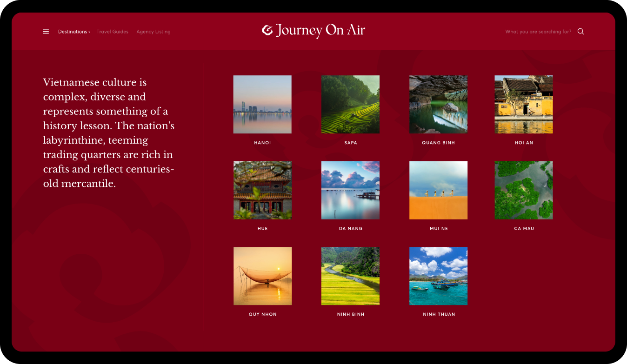The width and height of the screenshot is (627, 364).
Task: Click the DA NANG label
Action: coord(351,229)
